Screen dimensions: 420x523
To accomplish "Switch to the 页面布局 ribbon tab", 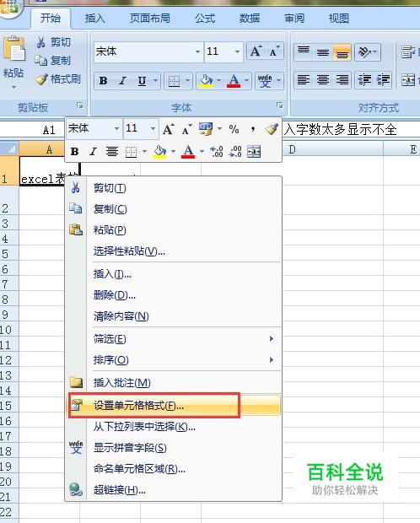I will point(150,18).
